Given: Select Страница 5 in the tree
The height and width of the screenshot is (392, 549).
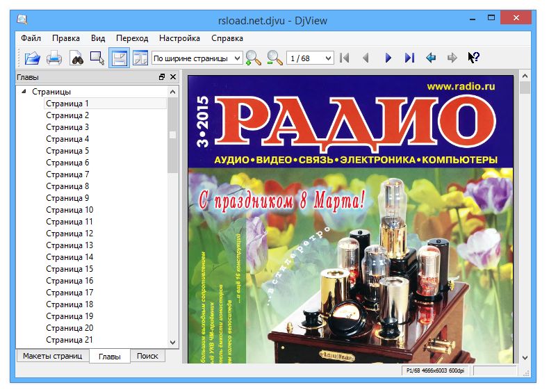Looking at the screenshot, I should coord(67,151).
